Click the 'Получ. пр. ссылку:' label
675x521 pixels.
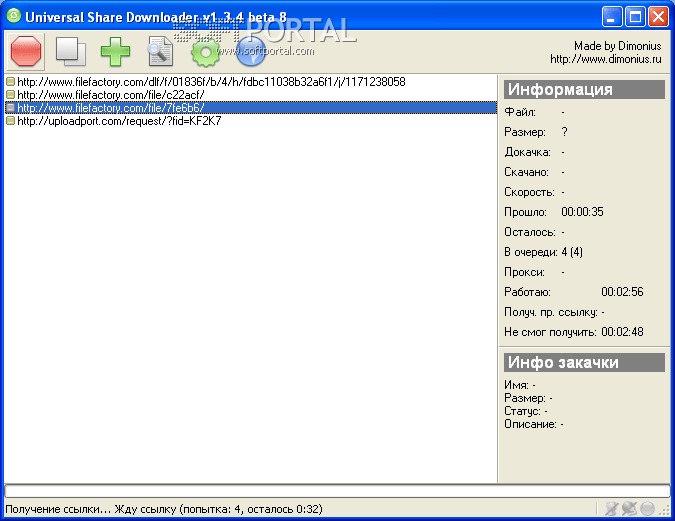551,312
